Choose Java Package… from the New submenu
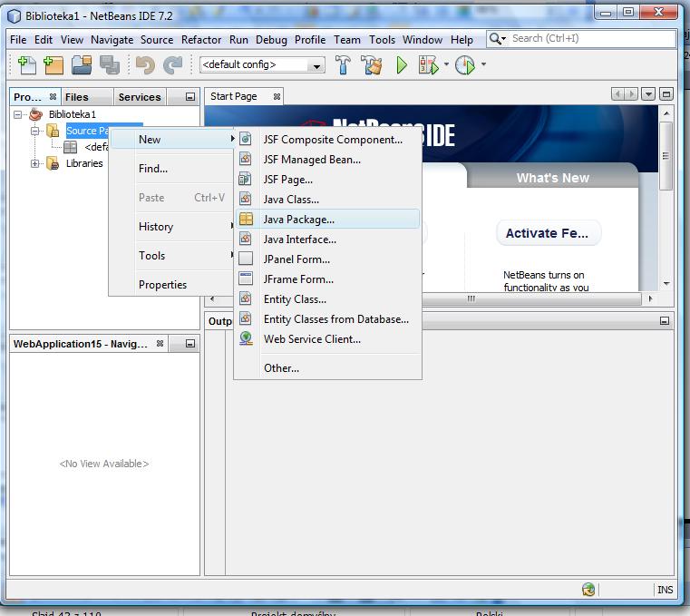The width and height of the screenshot is (690, 616). click(x=327, y=219)
